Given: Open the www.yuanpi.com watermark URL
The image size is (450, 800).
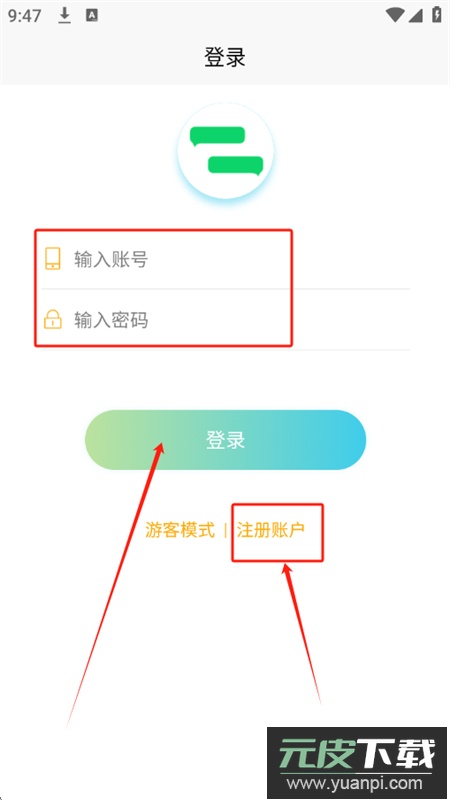Looking at the screenshot, I should click(355, 783).
